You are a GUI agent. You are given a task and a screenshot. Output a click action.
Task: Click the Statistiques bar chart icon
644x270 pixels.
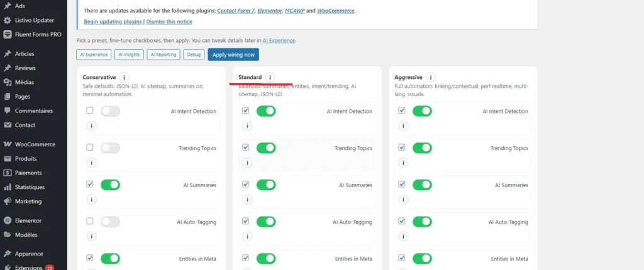(8, 187)
